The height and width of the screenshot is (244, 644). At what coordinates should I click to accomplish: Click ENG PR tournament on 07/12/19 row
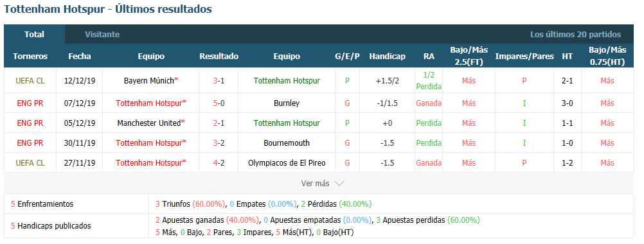(30, 103)
